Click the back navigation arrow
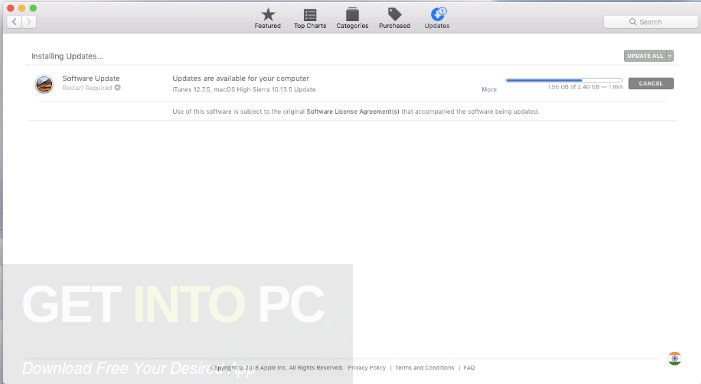701x384 pixels. [14, 21]
